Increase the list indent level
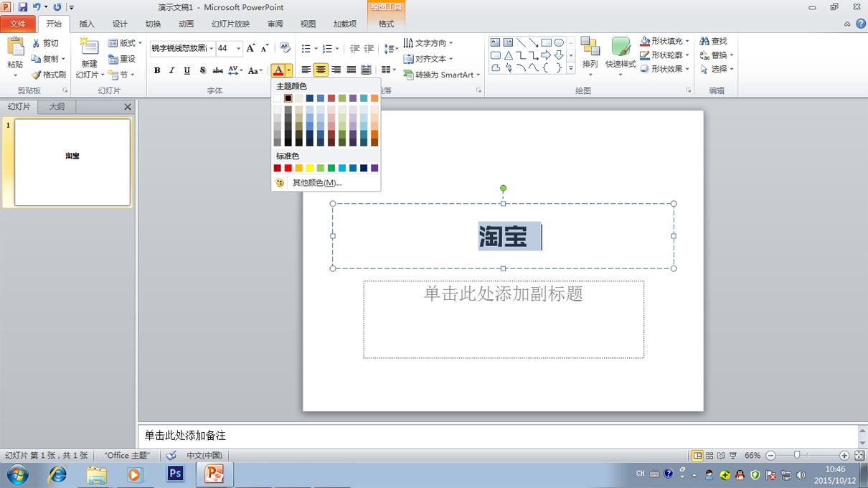 point(369,49)
